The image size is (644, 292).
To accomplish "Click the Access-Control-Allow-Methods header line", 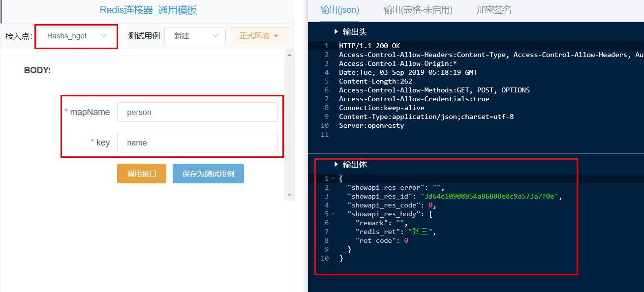I will pos(434,90).
